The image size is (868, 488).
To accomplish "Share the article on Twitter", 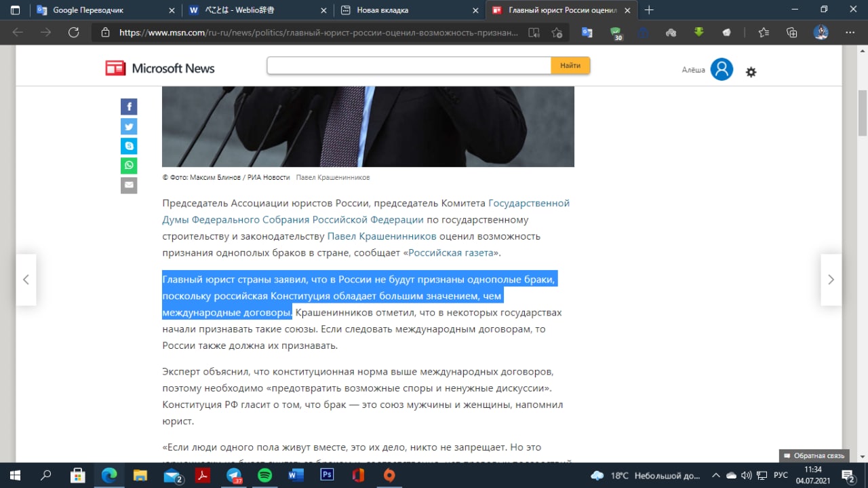I will click(x=129, y=126).
